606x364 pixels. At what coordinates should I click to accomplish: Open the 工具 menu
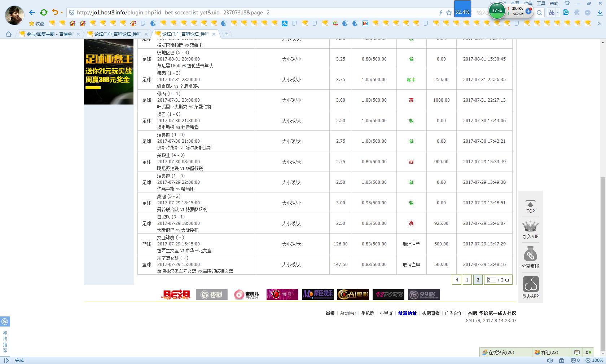pyautogui.click(x=541, y=3)
